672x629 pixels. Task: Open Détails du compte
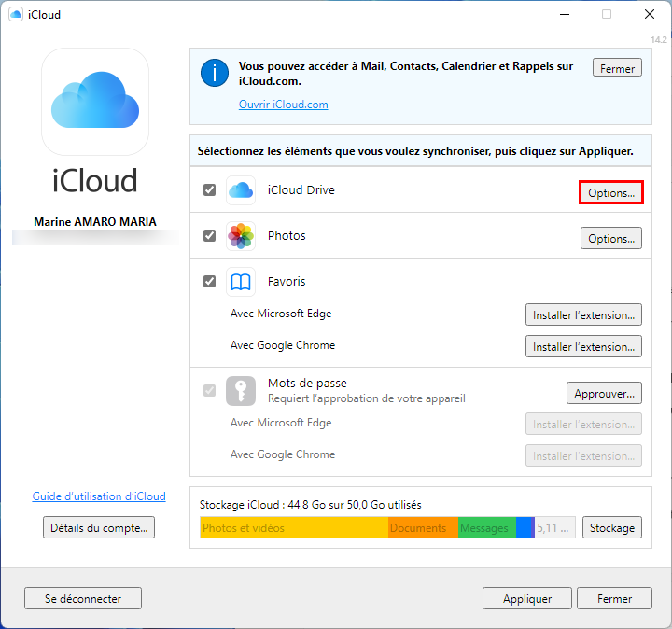[99, 527]
